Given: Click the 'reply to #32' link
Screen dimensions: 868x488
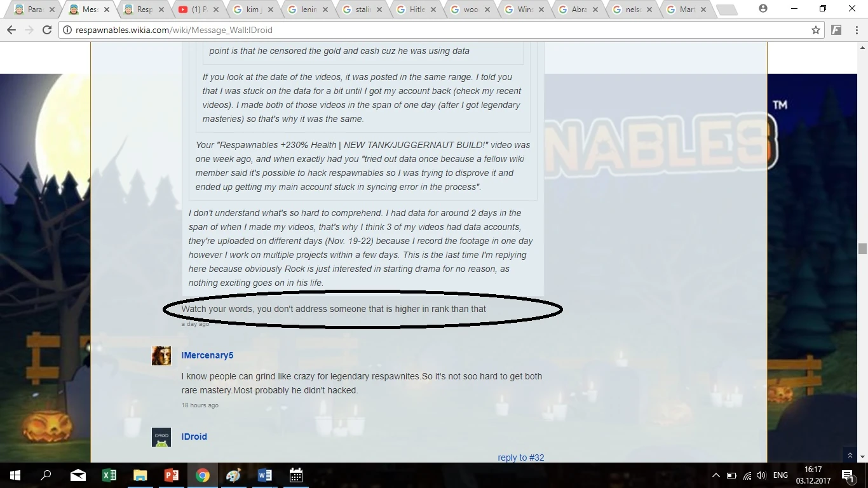Looking at the screenshot, I should point(520,457).
